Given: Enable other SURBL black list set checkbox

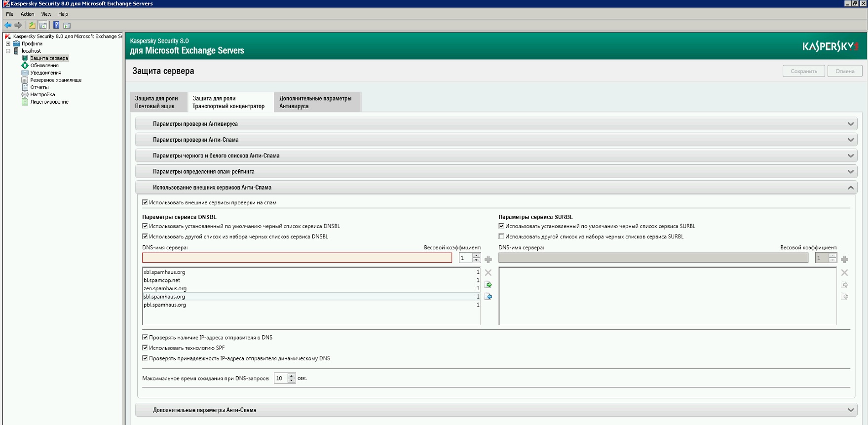Looking at the screenshot, I should point(501,236).
